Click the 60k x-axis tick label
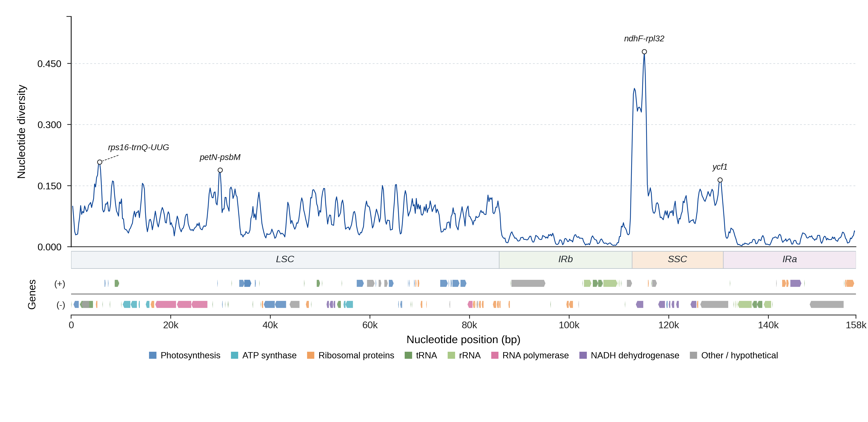Image resolution: width=868 pixels, height=422 pixels. click(370, 325)
